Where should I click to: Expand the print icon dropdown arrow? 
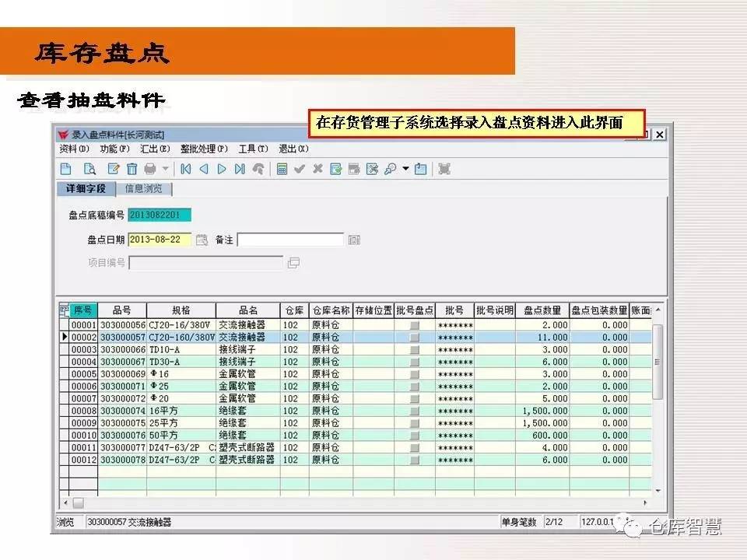pyautogui.click(x=165, y=169)
